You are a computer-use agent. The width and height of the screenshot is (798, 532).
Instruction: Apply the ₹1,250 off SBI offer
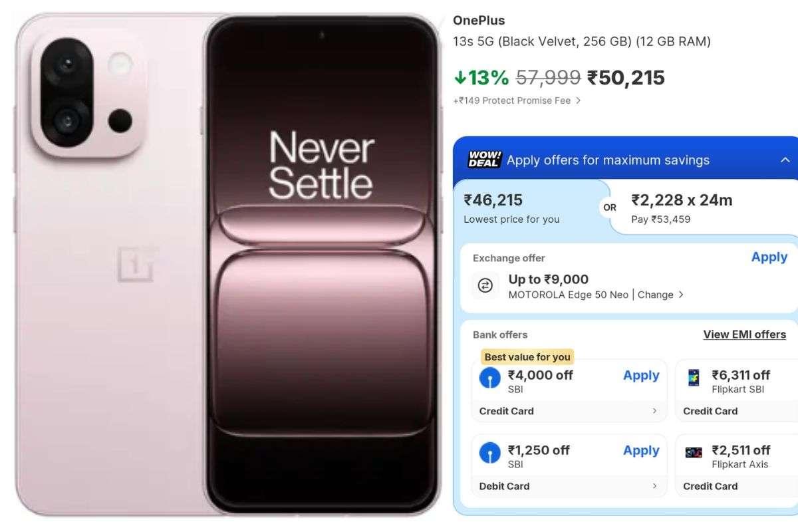pyautogui.click(x=641, y=451)
